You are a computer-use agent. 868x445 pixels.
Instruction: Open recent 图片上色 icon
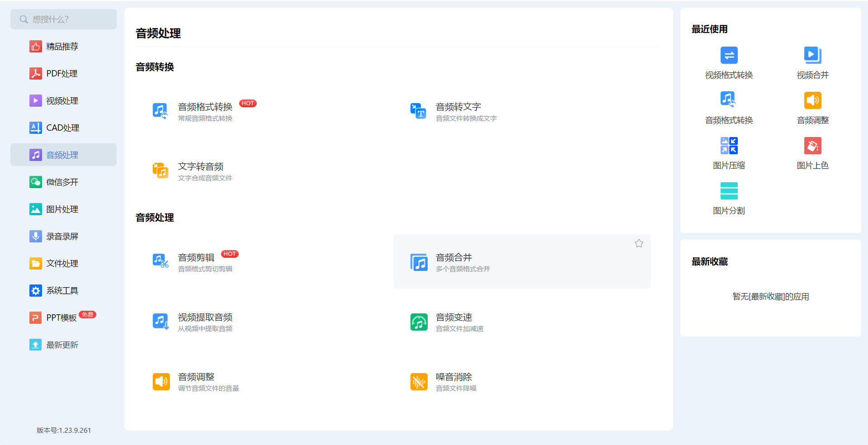813,146
